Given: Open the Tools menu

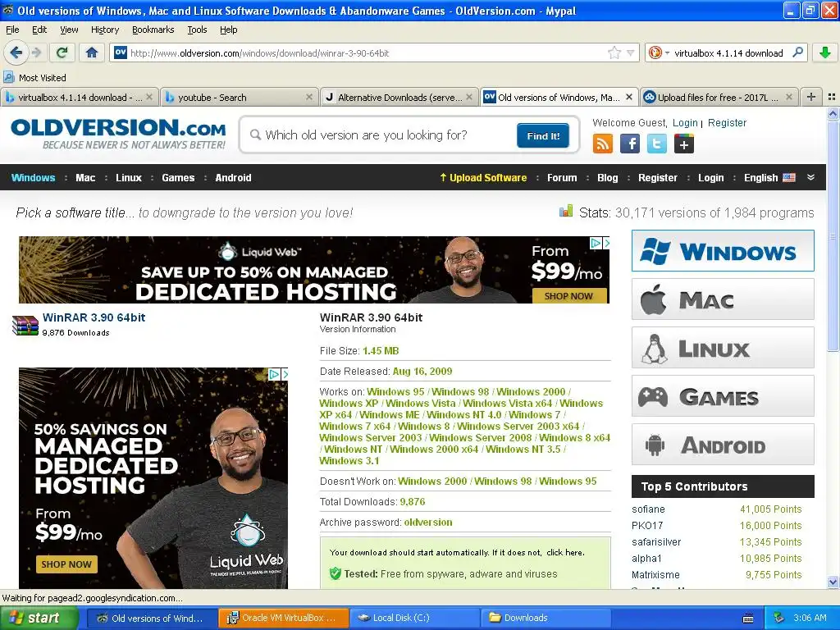Looking at the screenshot, I should coord(197,30).
